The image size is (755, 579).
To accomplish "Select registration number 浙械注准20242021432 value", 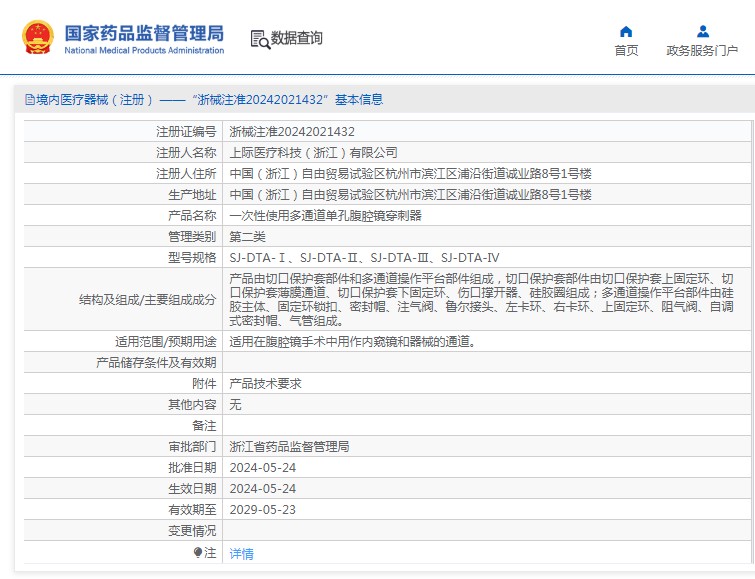I will 292,132.
